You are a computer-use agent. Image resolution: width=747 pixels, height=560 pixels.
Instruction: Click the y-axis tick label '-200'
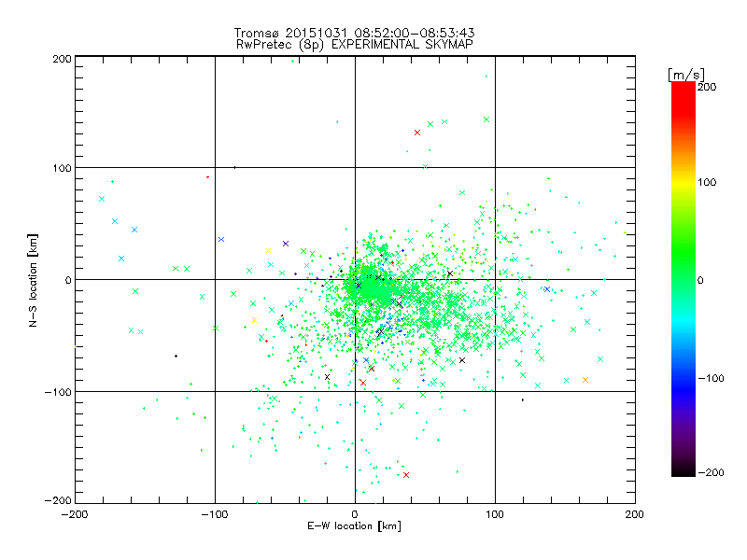coord(58,500)
